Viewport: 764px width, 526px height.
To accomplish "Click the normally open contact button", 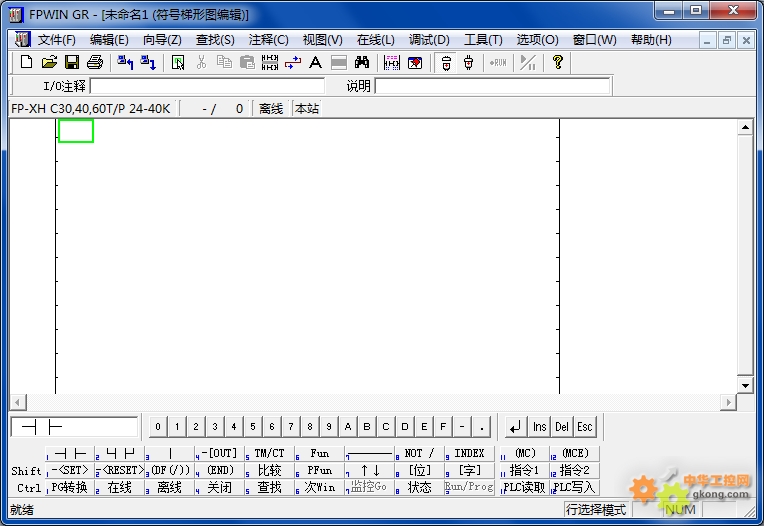I will click(71, 453).
